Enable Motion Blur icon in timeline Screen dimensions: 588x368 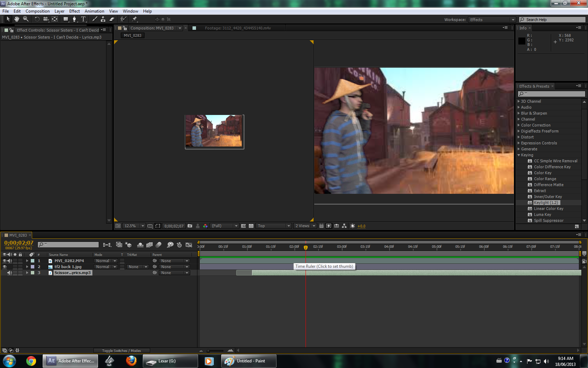coord(159,245)
